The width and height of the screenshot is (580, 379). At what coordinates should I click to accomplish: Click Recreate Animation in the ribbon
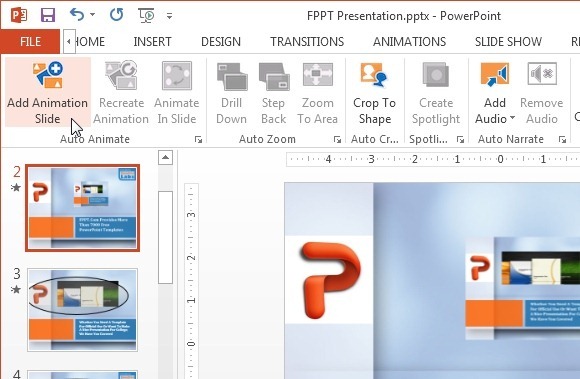click(121, 92)
